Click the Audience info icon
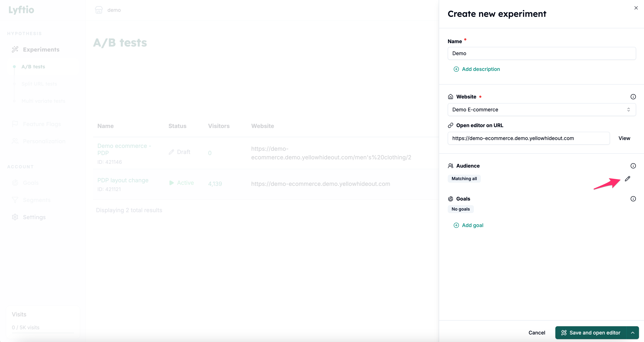The image size is (644, 342). (633, 166)
